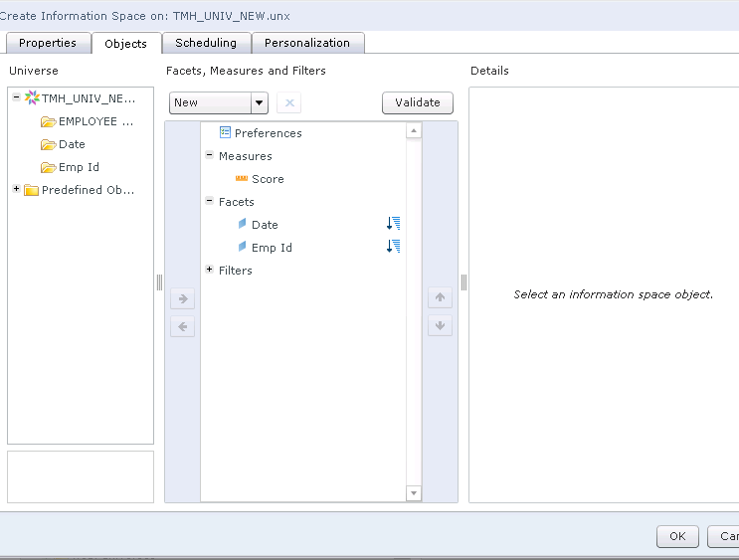Screen dimensions: 739x560
Task: Click the move down arrow button
Action: pos(441,325)
